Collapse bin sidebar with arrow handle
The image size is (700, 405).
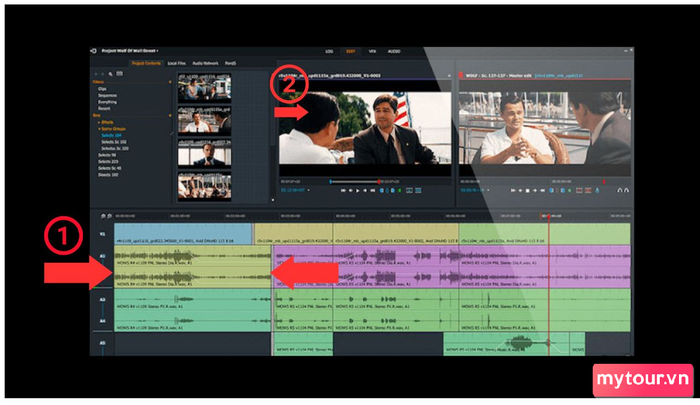pyautogui.click(x=172, y=134)
